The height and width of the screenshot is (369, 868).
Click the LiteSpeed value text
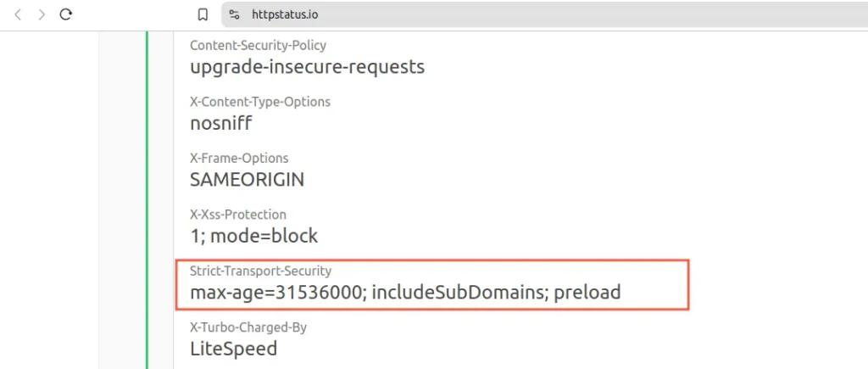234,349
